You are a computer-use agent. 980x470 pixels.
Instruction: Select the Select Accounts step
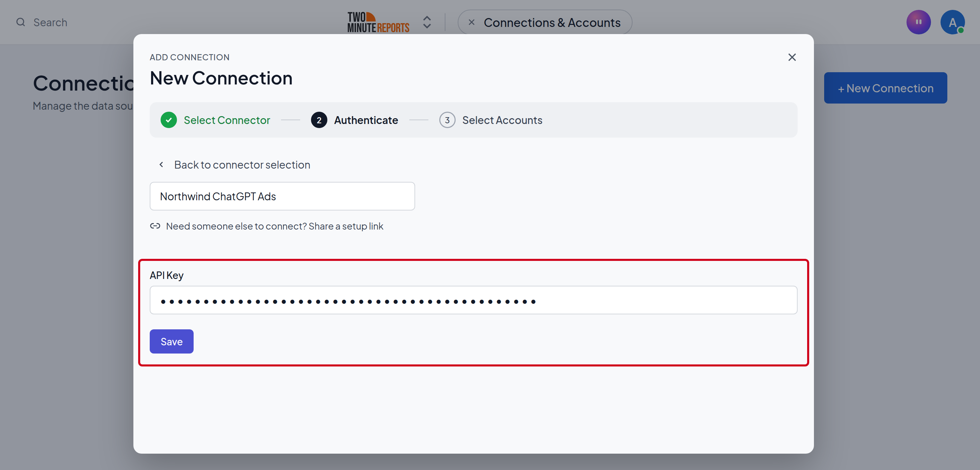pos(491,120)
